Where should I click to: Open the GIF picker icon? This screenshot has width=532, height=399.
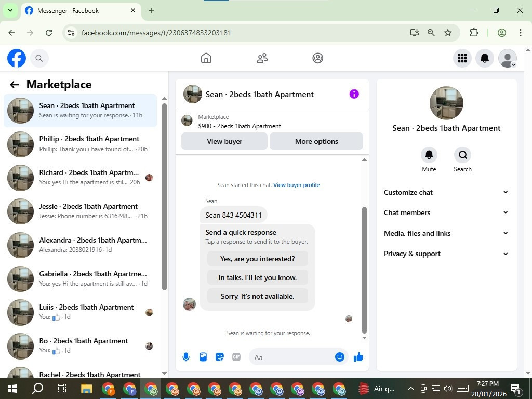click(236, 357)
